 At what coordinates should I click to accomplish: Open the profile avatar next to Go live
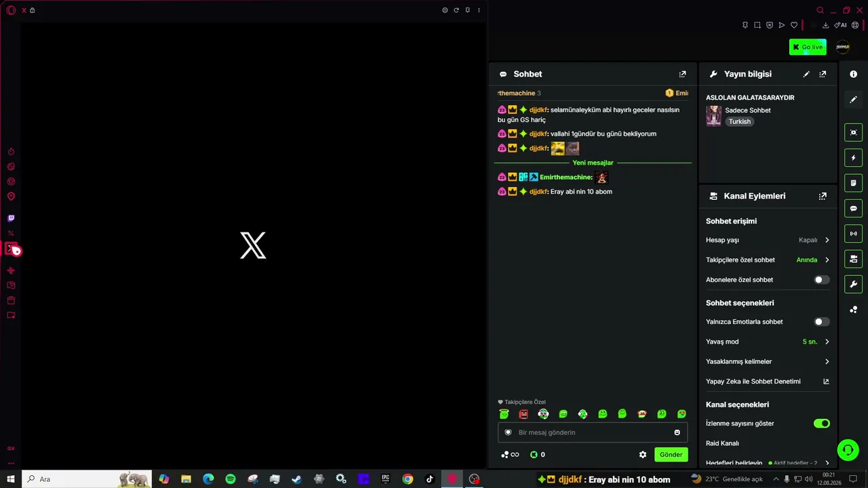click(843, 47)
